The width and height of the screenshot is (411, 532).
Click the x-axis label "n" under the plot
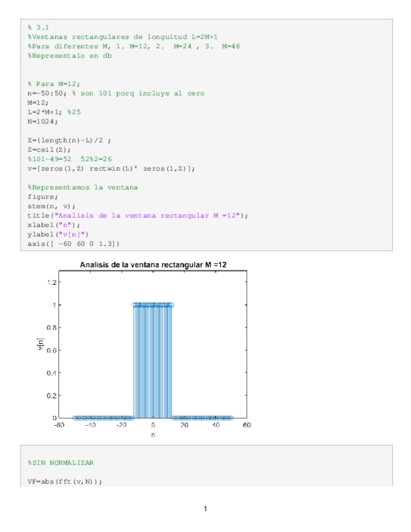click(x=153, y=434)
